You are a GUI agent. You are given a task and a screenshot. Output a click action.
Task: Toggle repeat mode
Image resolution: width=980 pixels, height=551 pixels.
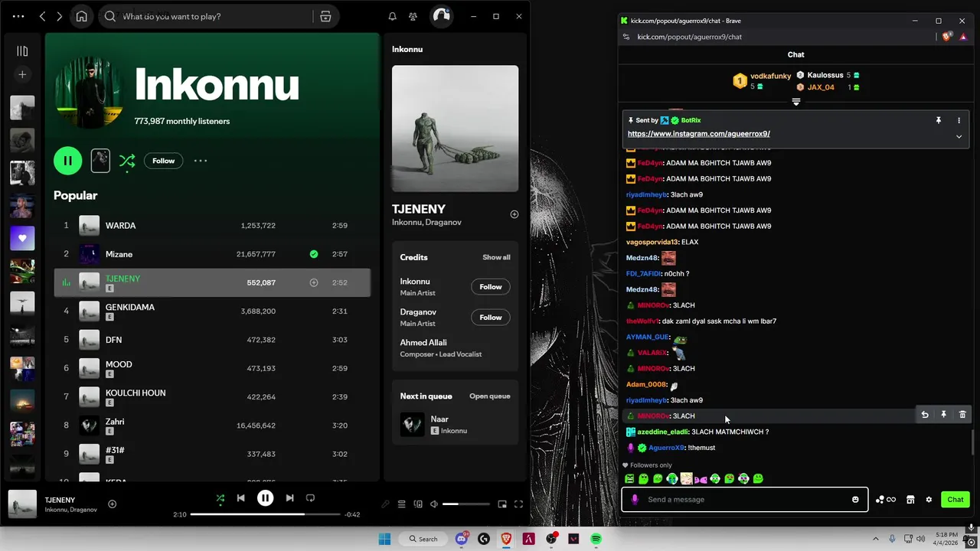pyautogui.click(x=310, y=498)
